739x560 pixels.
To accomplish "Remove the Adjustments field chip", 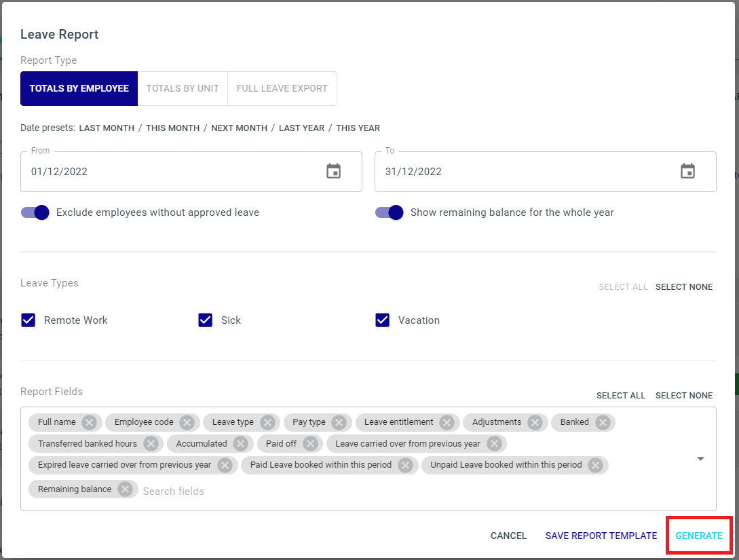I will point(535,422).
